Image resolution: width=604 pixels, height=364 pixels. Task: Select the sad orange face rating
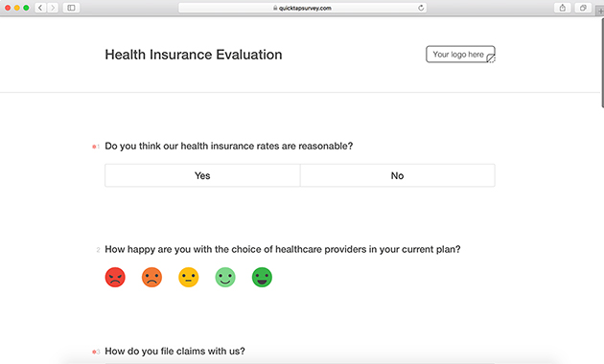151,277
